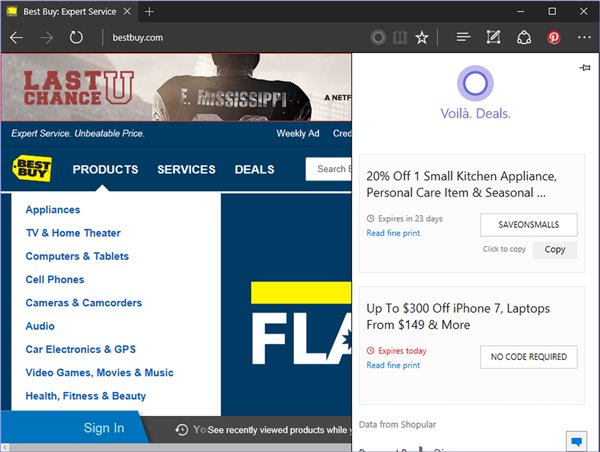Click the NO CODE REQUIRED button
Image resolution: width=600 pixels, height=452 pixels.
point(529,357)
